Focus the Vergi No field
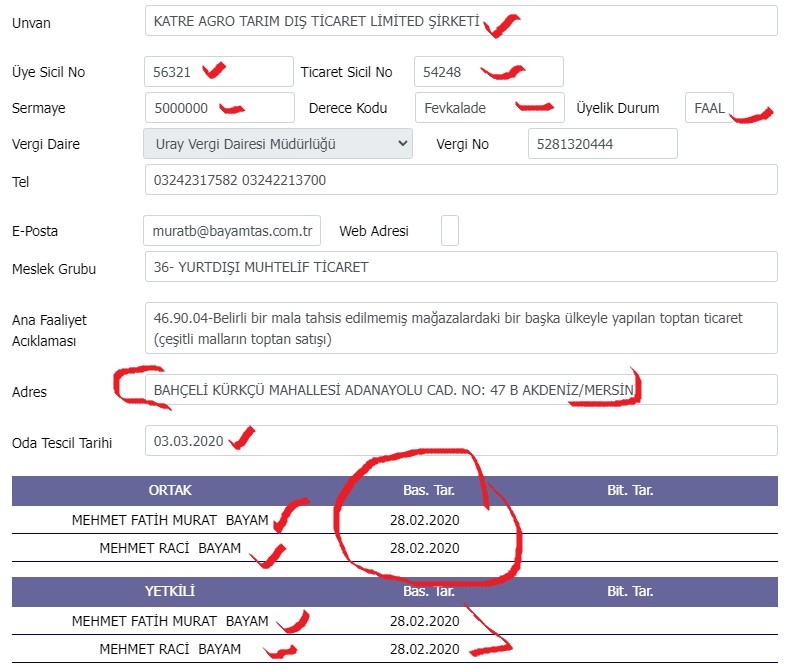The image size is (789, 671). point(603,143)
